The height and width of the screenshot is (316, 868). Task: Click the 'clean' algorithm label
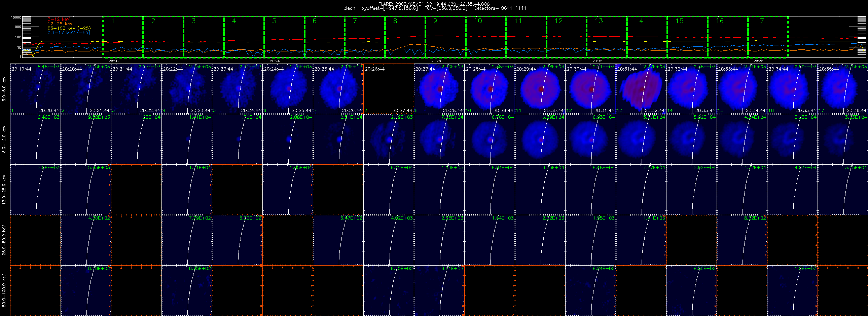(x=349, y=8)
